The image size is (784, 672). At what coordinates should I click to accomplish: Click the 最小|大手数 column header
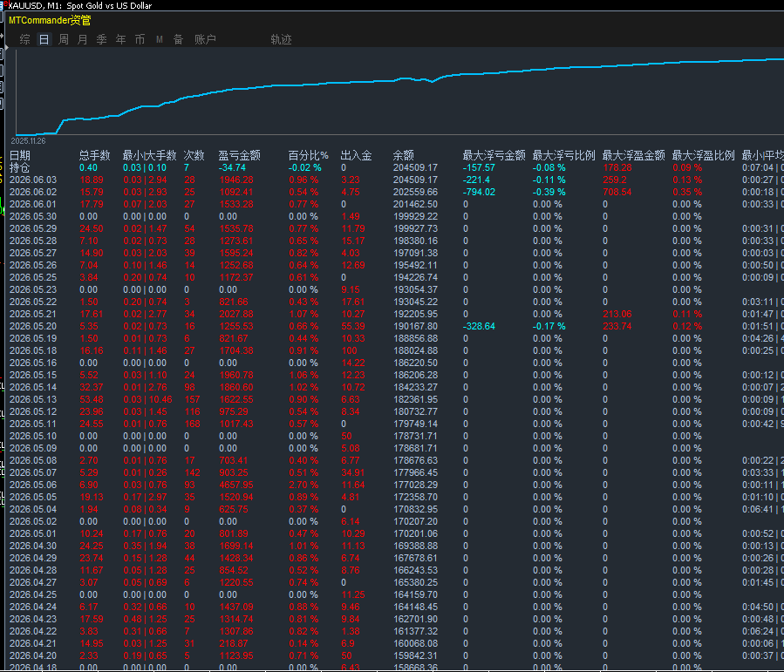(149, 155)
